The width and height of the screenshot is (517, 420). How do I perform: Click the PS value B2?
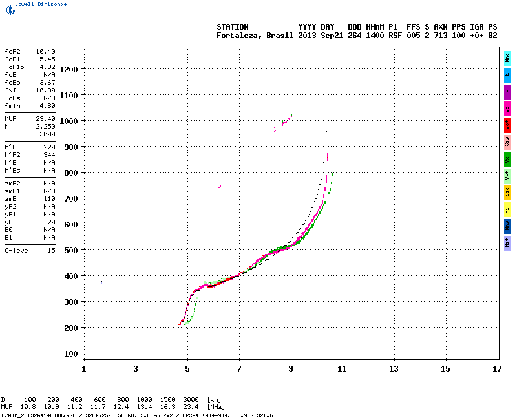(492, 36)
